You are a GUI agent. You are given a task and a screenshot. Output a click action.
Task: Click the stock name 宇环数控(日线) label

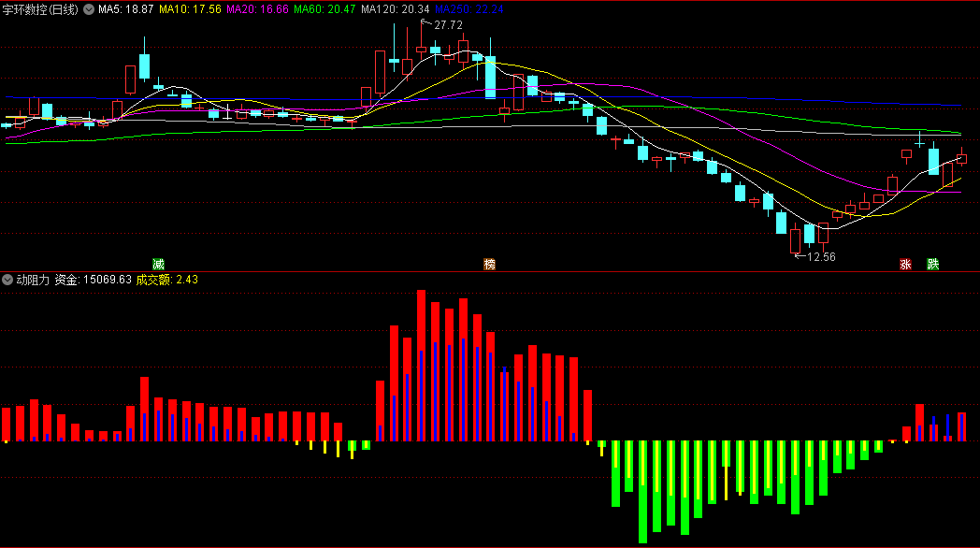click(x=40, y=9)
